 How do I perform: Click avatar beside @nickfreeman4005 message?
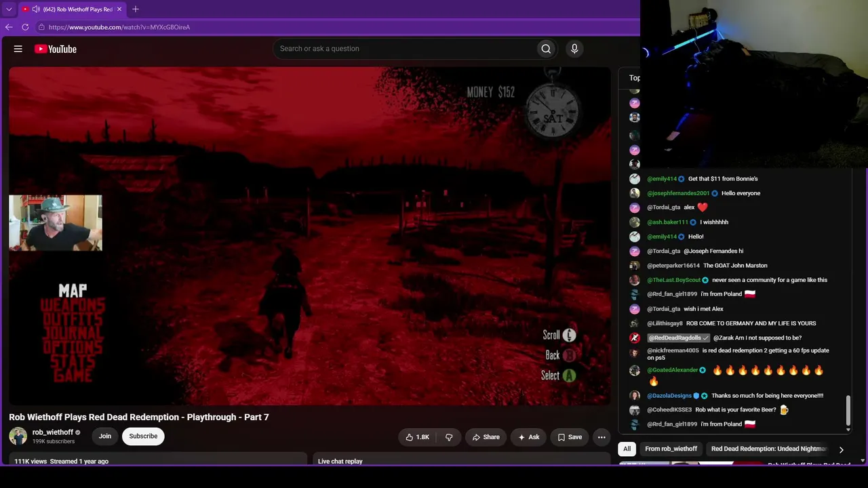tap(635, 352)
